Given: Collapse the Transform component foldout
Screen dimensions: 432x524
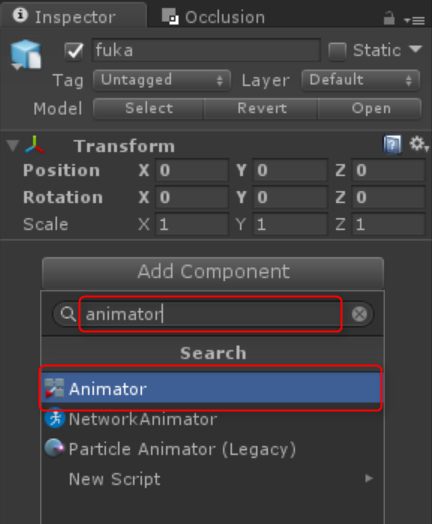Looking at the screenshot, I should [13, 146].
